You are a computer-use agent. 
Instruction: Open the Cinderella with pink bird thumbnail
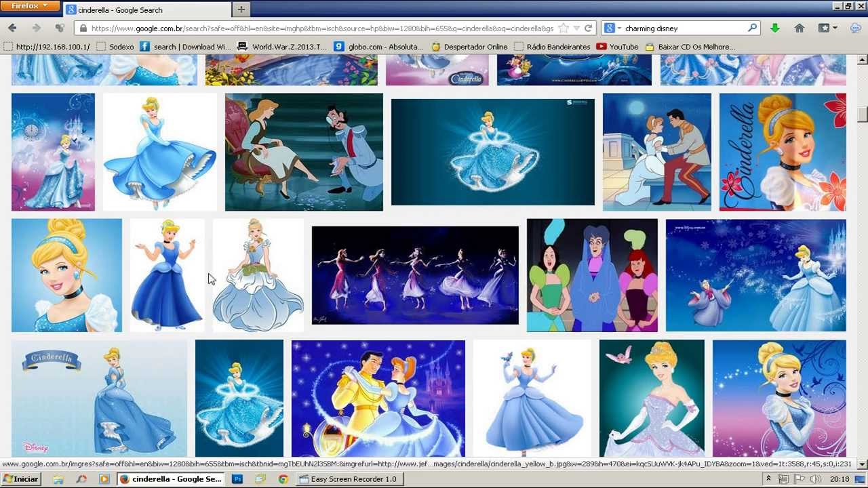[x=652, y=399]
